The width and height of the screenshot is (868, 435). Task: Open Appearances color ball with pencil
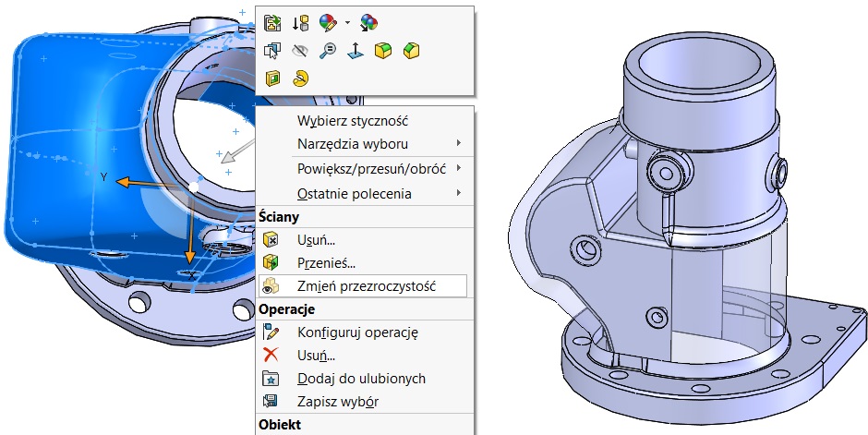point(328,23)
